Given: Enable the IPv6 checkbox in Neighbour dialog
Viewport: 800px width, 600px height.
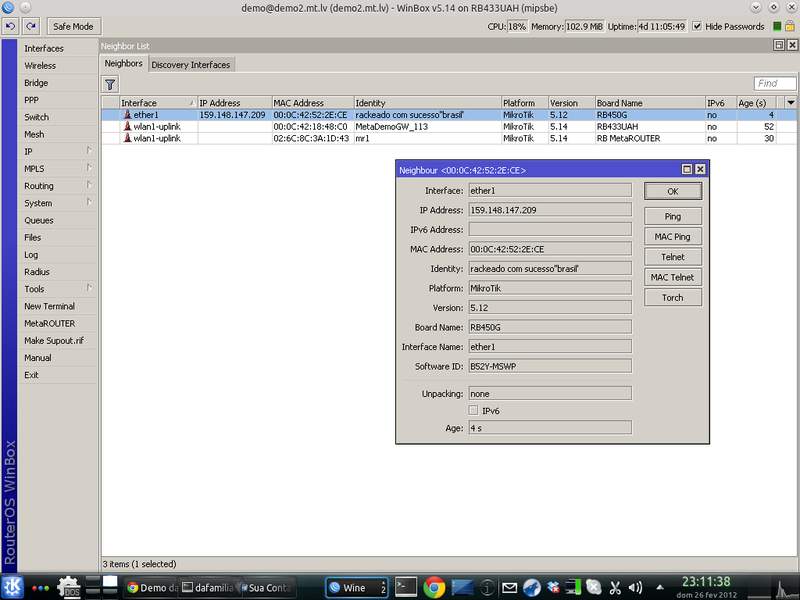Looking at the screenshot, I should point(474,410).
